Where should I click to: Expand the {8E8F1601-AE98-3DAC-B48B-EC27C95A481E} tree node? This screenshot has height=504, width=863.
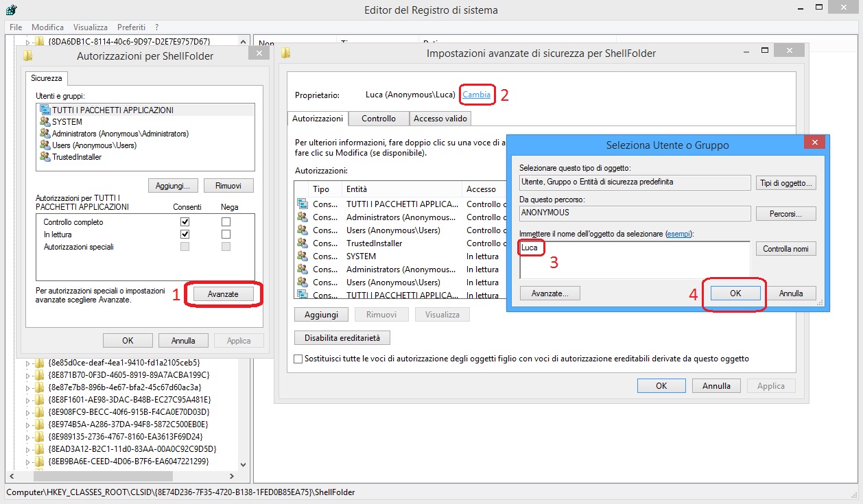point(28,400)
